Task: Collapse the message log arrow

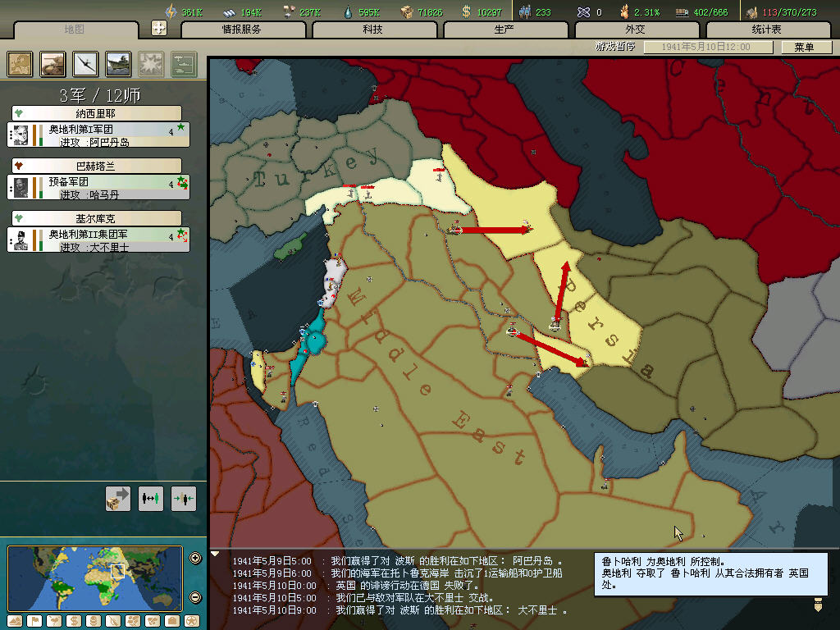Action: [x=215, y=554]
